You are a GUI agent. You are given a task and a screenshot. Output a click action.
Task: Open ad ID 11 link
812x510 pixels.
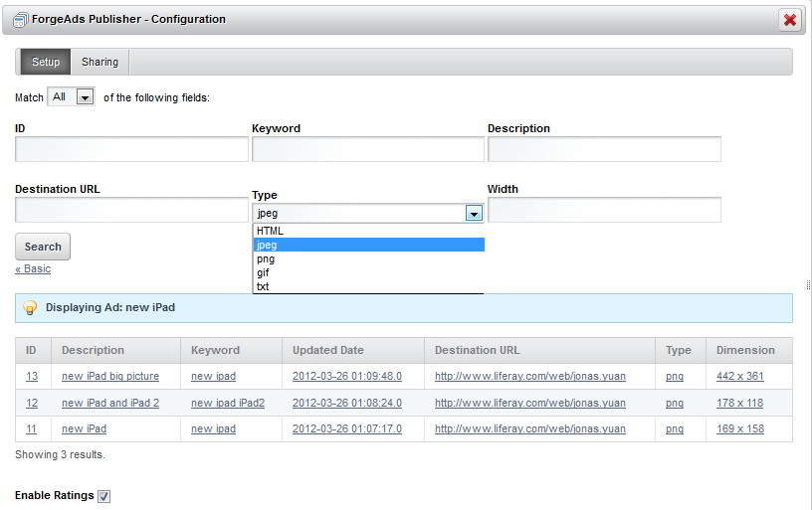32,428
